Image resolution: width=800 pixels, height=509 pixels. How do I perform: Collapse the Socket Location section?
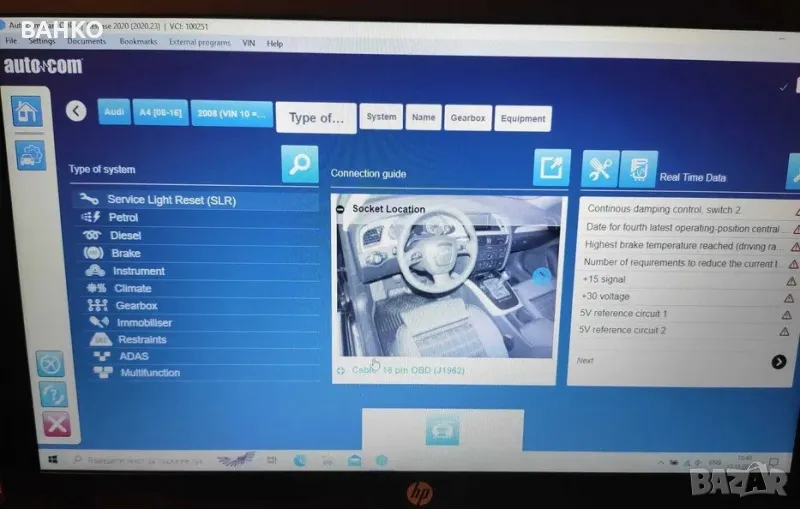coord(340,209)
